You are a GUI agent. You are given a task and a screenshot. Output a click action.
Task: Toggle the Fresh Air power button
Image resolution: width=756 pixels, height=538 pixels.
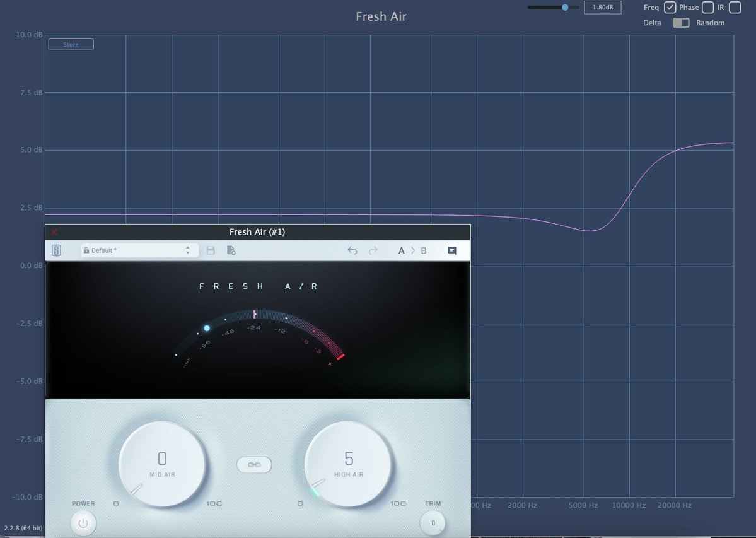[x=83, y=523]
